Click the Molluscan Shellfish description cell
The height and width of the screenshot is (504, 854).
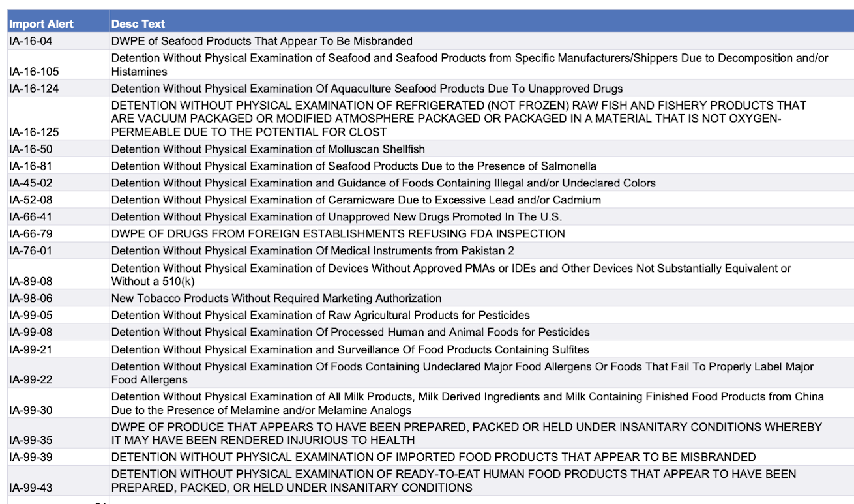pos(268,149)
